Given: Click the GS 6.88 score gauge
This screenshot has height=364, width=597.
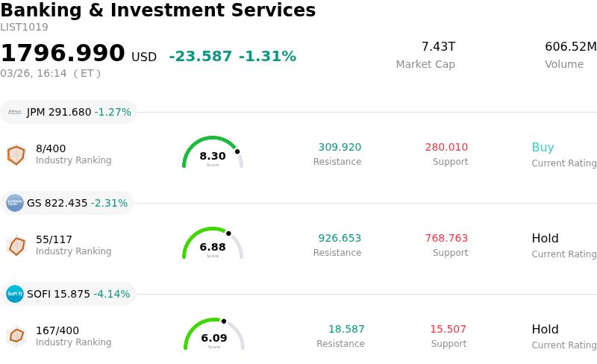Looking at the screenshot, I should 213,245.
